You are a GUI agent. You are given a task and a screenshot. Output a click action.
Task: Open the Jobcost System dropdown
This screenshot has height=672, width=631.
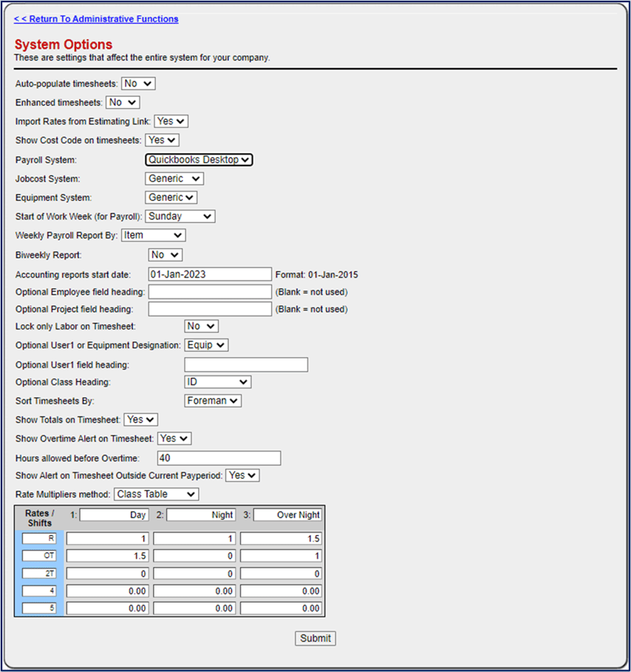[x=174, y=178]
